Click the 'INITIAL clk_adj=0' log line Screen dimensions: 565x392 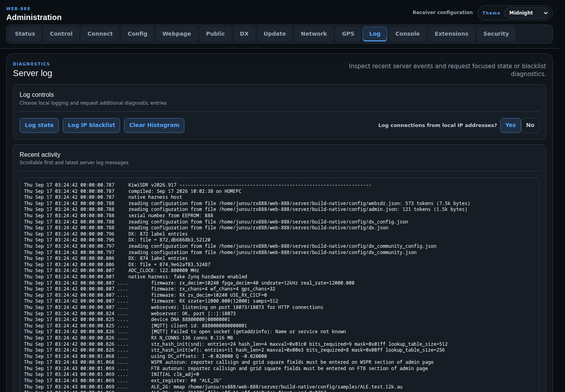coord(111,374)
